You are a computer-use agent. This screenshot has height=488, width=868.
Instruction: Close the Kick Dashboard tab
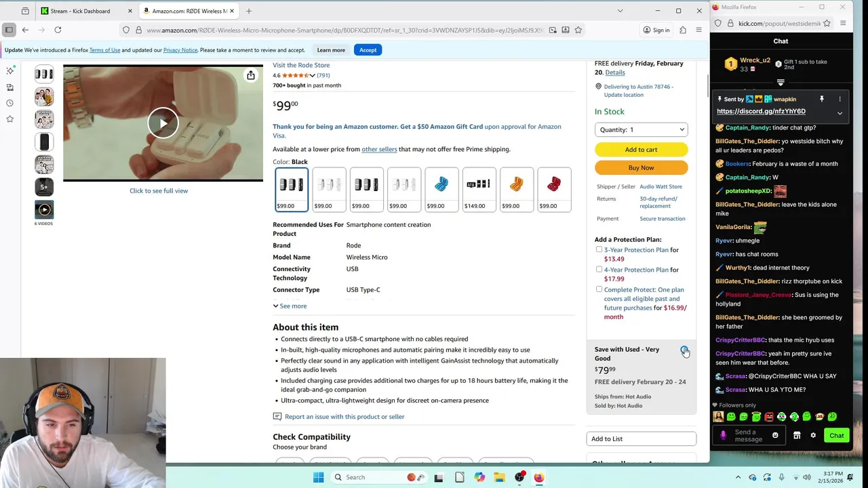click(130, 11)
